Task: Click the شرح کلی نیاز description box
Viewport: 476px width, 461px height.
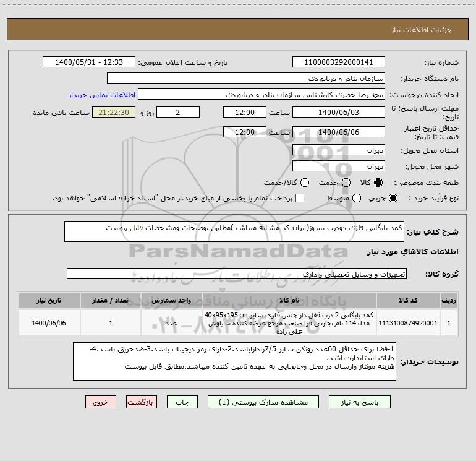Action: tap(234, 231)
